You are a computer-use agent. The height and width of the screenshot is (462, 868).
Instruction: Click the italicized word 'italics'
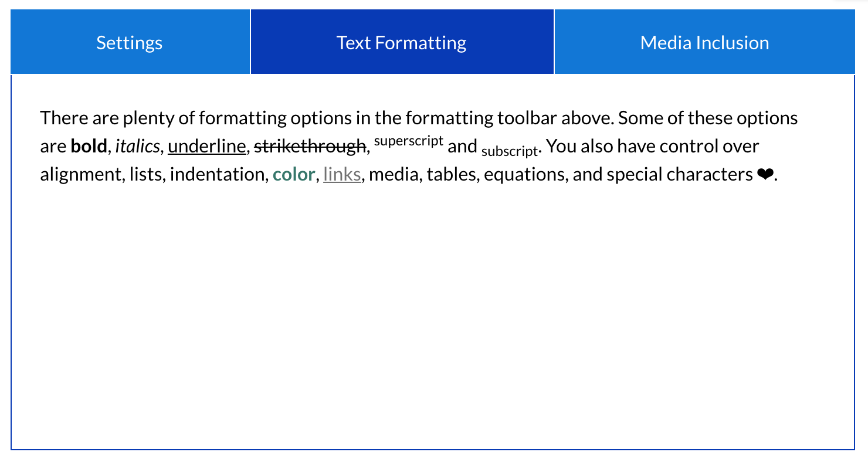click(137, 146)
